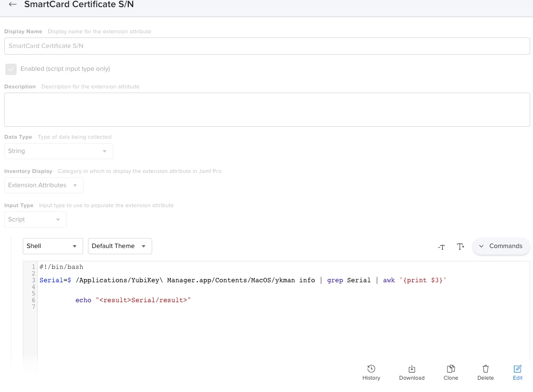This screenshot has width=533, height=392.
Task: Delete the extension attribute
Action: click(485, 373)
